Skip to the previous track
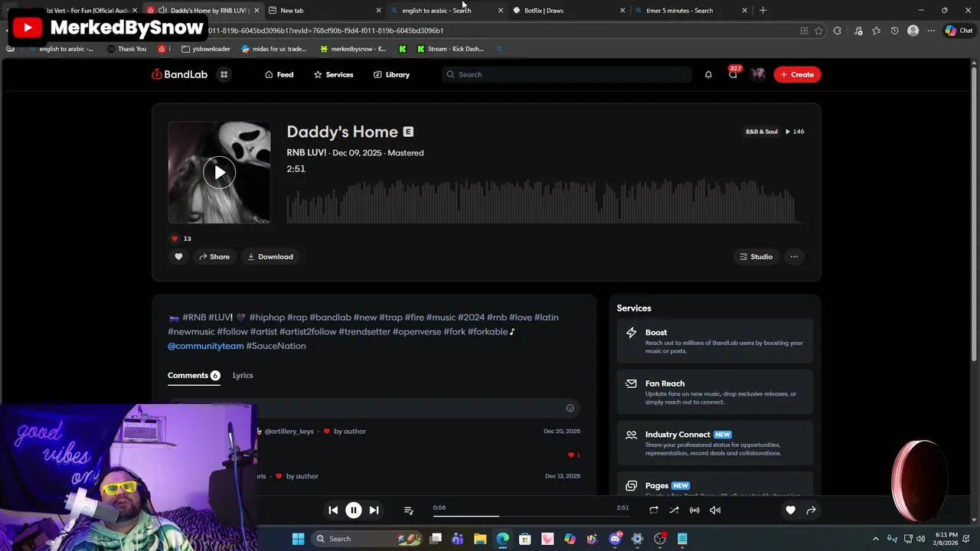This screenshot has height=551, width=980. (x=333, y=510)
